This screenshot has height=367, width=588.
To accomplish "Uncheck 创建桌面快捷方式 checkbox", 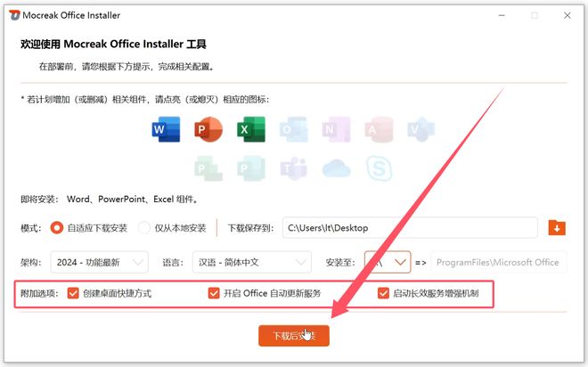I will 73,293.
